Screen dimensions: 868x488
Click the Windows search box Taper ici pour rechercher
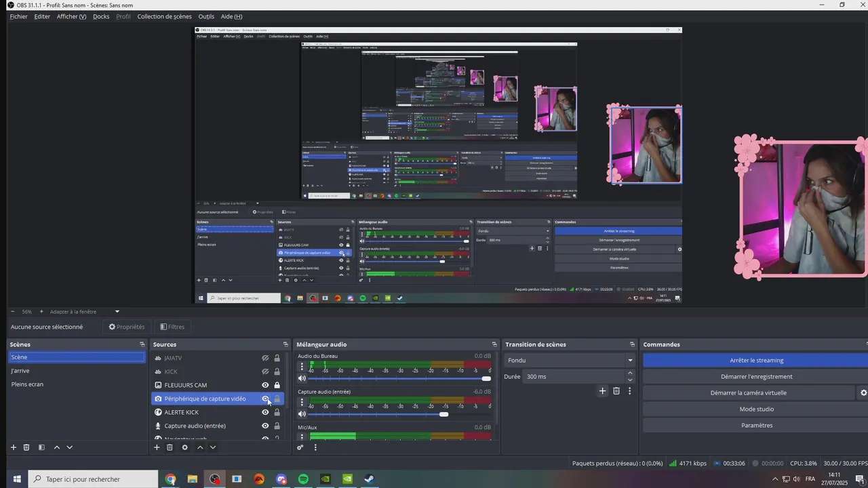(x=93, y=479)
